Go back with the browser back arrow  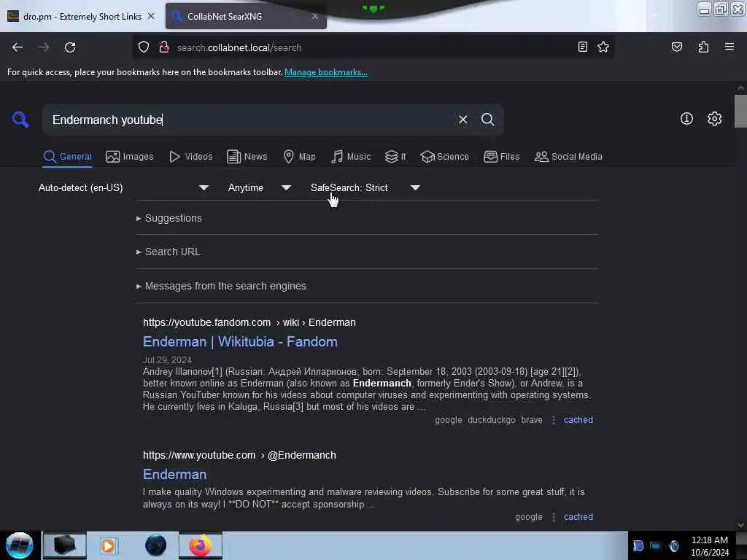[x=18, y=47]
